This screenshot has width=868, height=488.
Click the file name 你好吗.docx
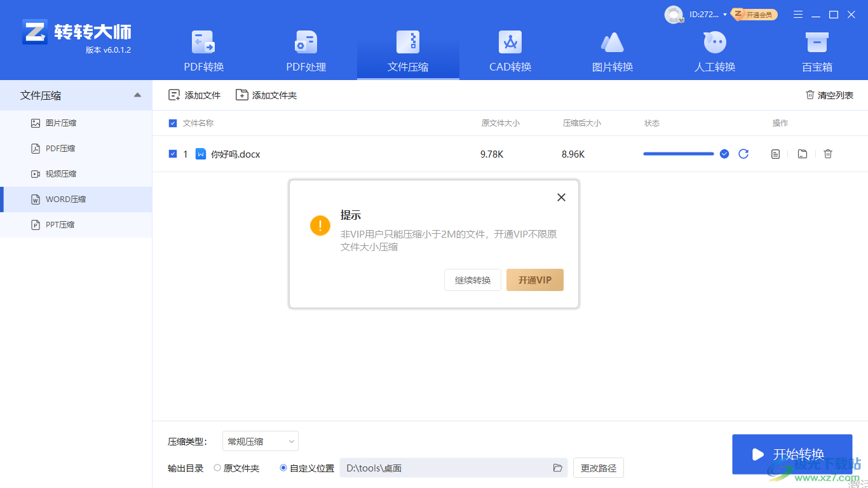click(236, 154)
